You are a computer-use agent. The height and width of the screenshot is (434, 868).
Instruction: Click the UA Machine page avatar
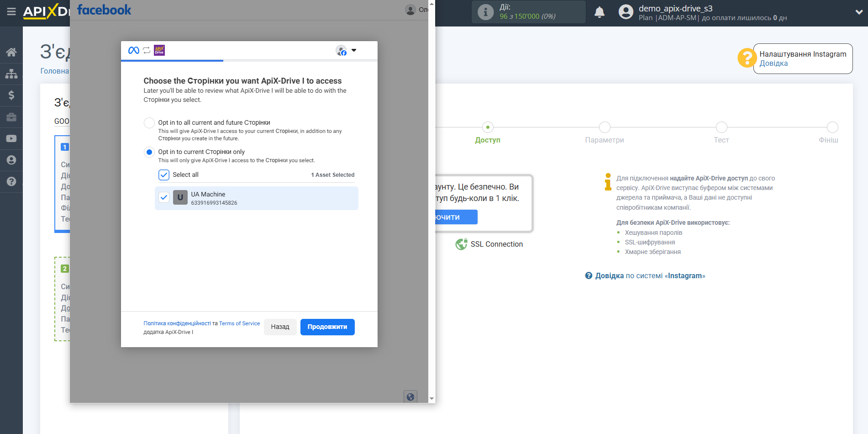click(x=180, y=197)
